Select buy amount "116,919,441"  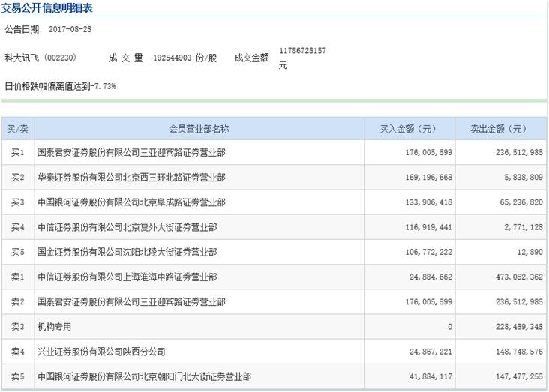tap(428, 227)
